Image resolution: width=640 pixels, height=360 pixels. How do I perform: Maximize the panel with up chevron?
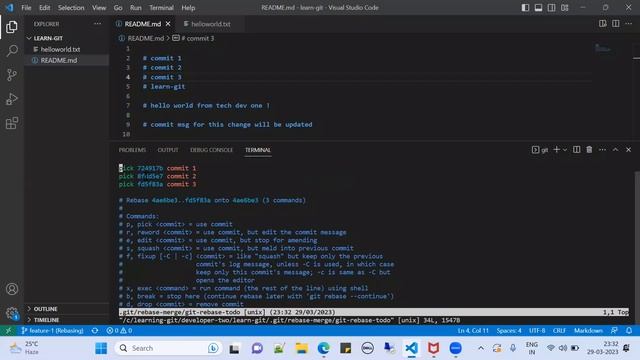(615, 150)
